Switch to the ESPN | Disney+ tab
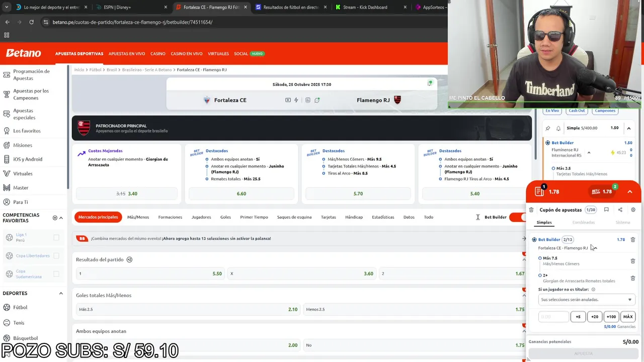This screenshot has width=644, height=362. (x=132, y=7)
